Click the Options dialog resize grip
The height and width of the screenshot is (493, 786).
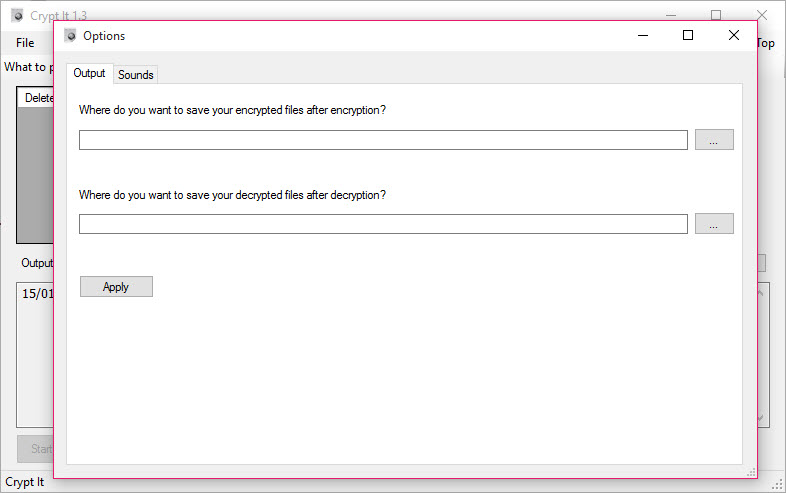[x=751, y=472]
